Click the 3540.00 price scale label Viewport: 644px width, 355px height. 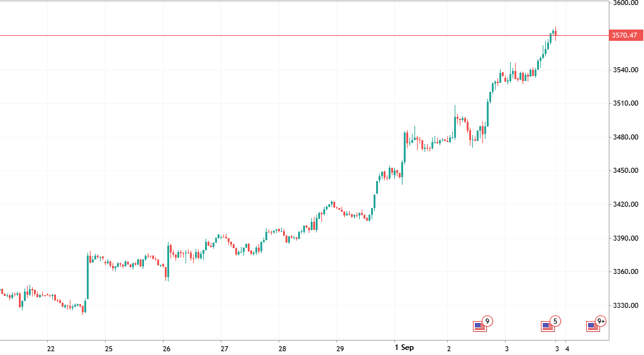[x=626, y=70]
